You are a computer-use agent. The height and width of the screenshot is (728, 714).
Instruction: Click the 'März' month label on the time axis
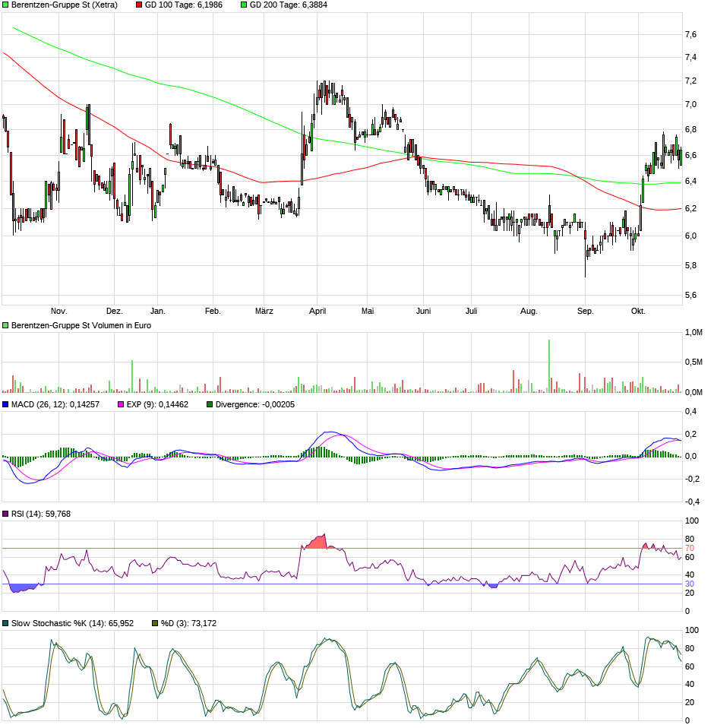[264, 311]
